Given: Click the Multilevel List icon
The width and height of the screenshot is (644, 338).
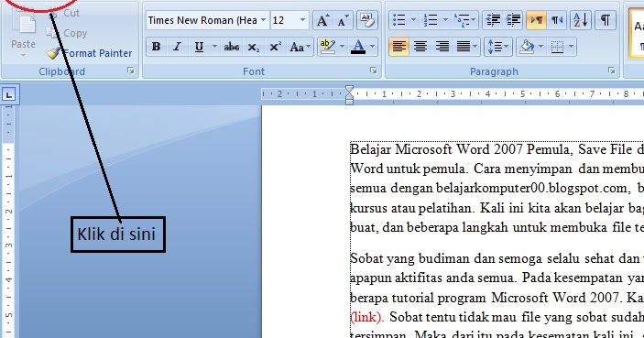Looking at the screenshot, I should pyautogui.click(x=465, y=20).
